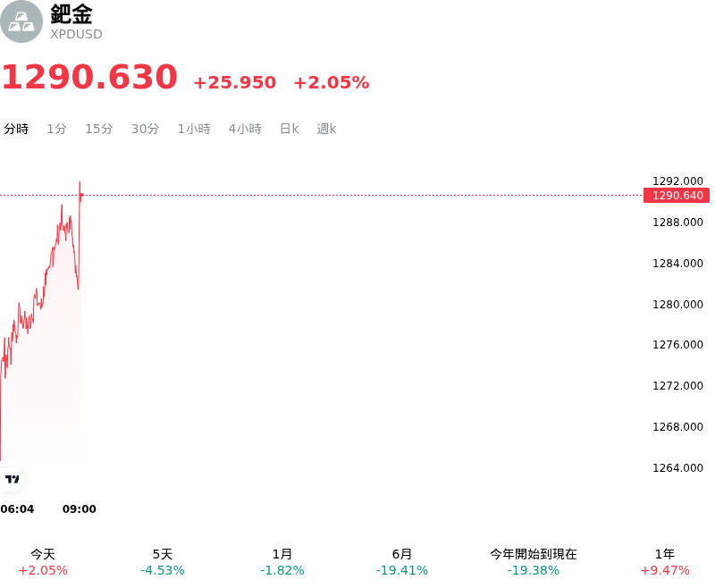Screen dimensions: 715x588
Task: Select the 1月 -1.82% range
Action: click(282, 562)
